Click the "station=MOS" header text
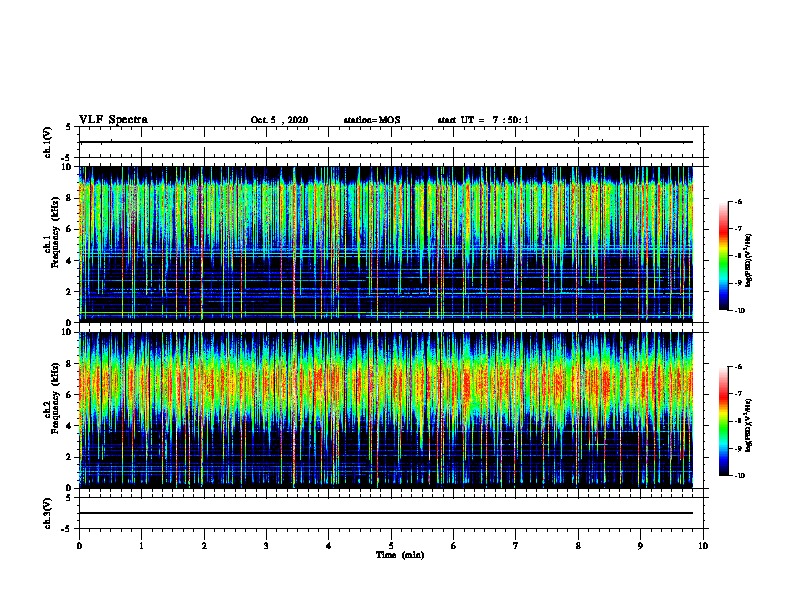This screenshot has width=792, height=612. (372, 120)
